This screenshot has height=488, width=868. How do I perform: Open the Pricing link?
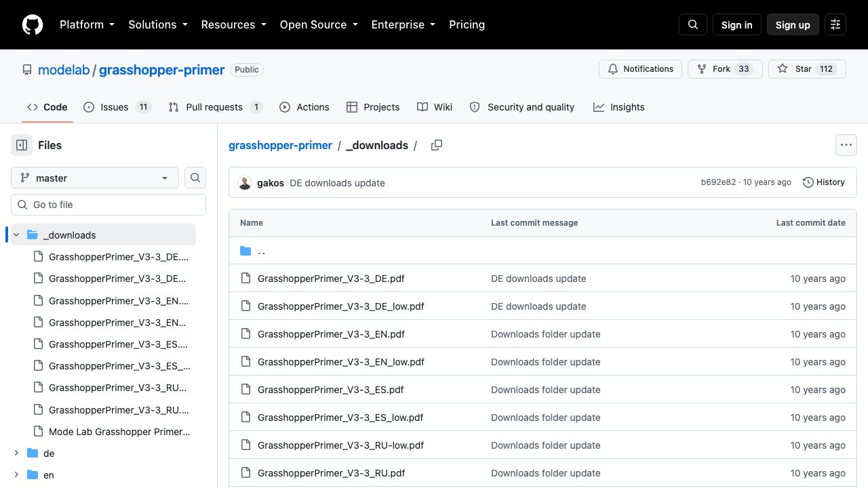pos(467,24)
